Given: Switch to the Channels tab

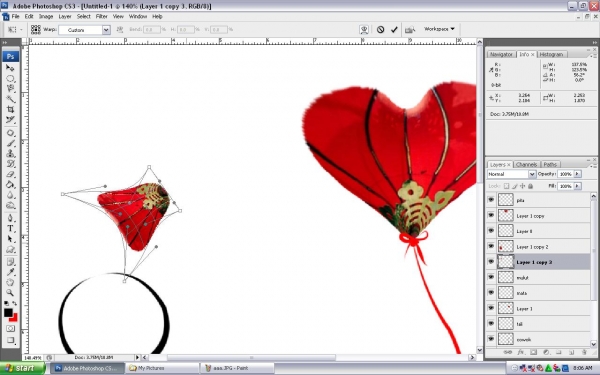Looking at the screenshot, I should pyautogui.click(x=526, y=165).
